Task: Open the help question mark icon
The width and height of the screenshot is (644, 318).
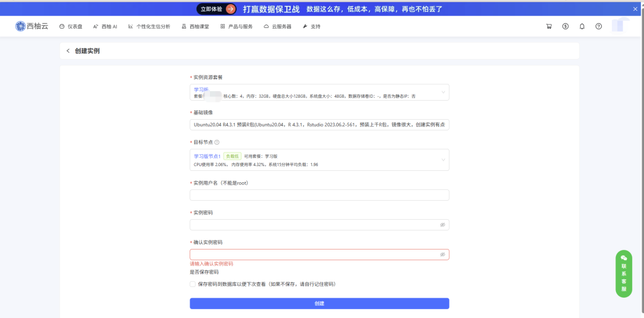Action: tap(599, 26)
